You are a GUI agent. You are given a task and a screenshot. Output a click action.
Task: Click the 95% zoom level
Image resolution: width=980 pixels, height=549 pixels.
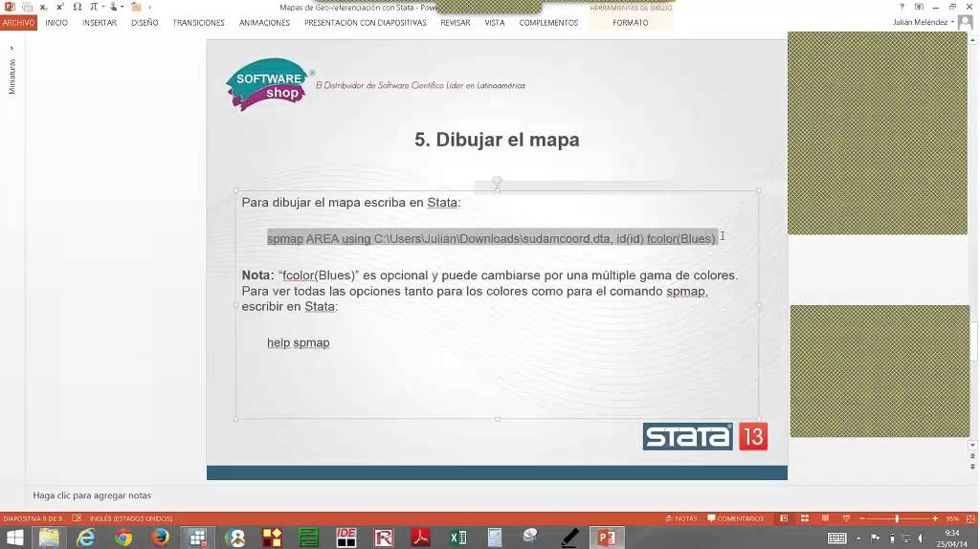click(952, 518)
